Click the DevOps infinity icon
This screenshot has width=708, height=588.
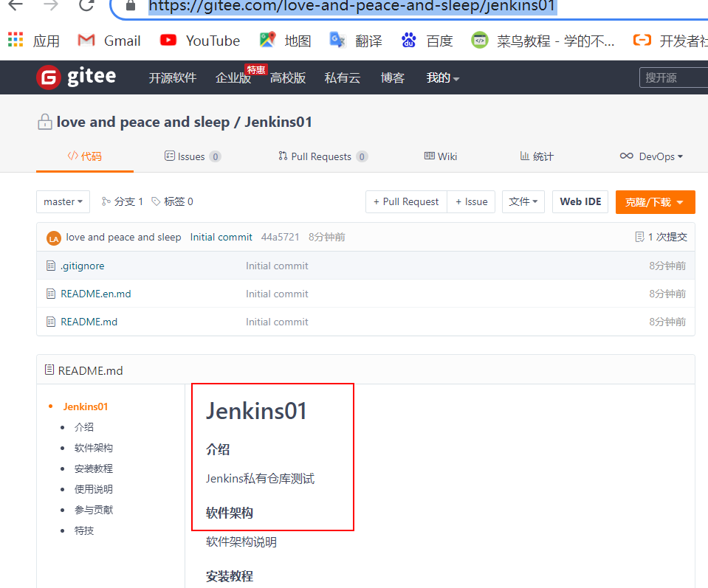(628, 156)
